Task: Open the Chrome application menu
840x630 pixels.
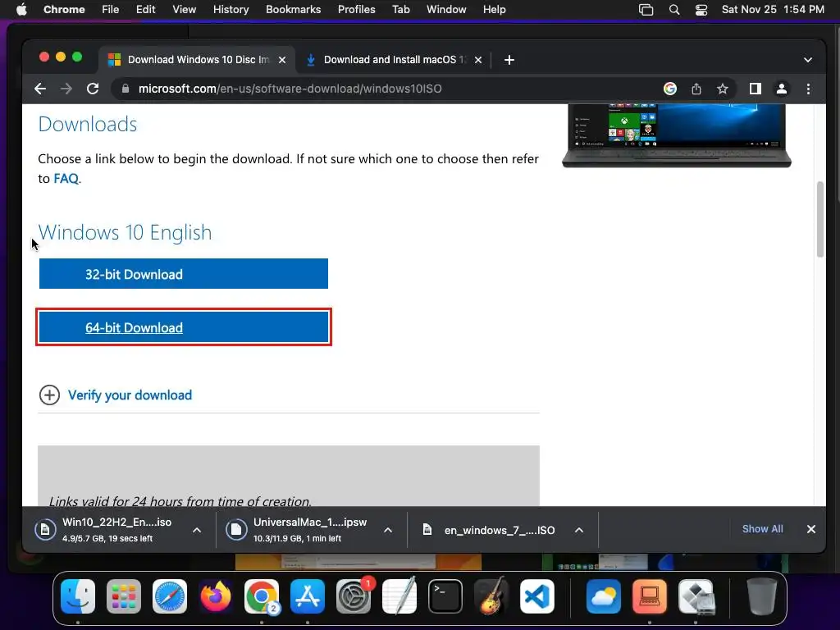Action: (64, 9)
